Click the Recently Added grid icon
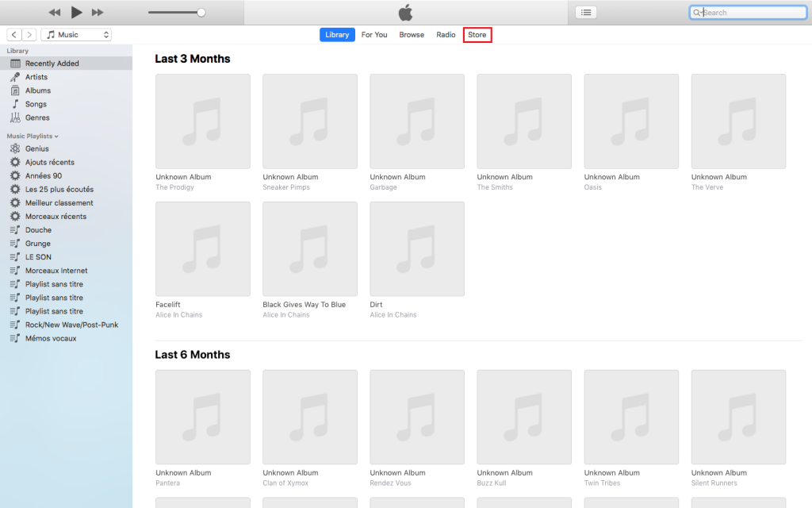The height and width of the screenshot is (508, 812). [16, 63]
